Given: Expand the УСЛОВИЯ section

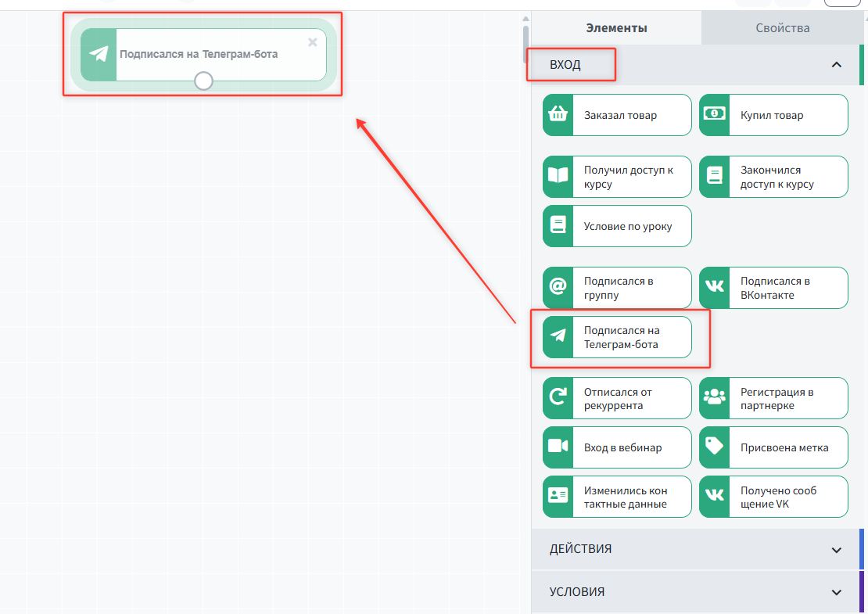Looking at the screenshot, I should (x=836, y=592).
